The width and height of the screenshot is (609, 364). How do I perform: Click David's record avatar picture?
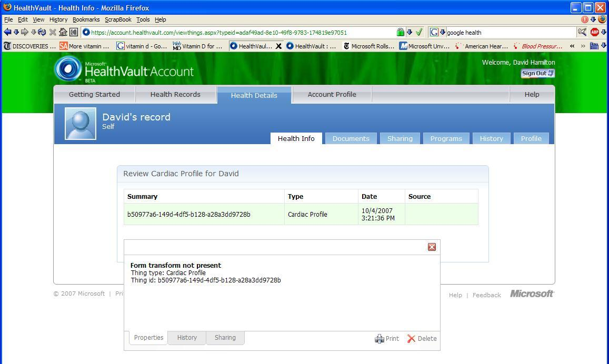pyautogui.click(x=81, y=124)
